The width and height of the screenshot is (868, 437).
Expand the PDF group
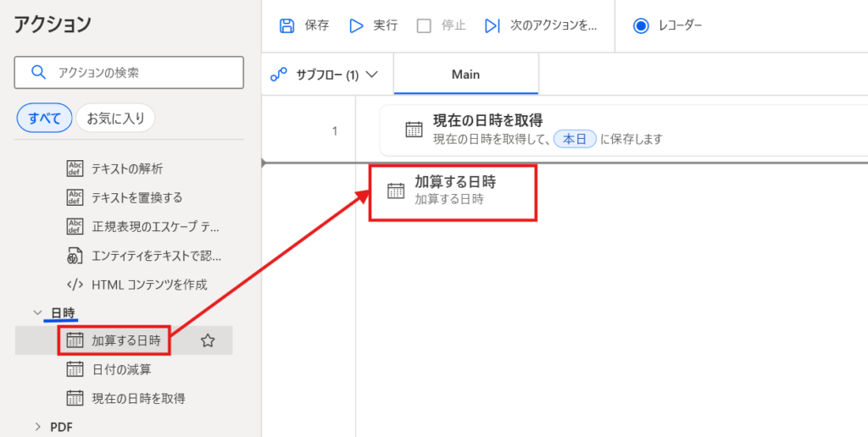pos(37,427)
